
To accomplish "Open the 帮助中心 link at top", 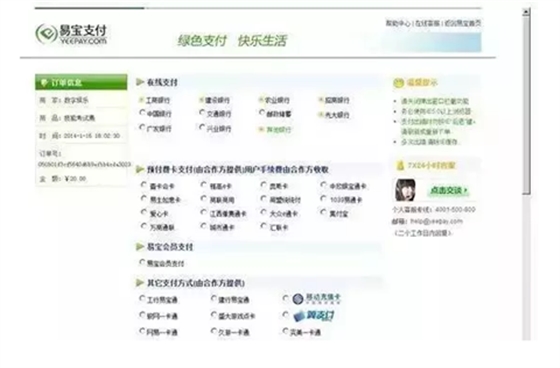I will (398, 23).
